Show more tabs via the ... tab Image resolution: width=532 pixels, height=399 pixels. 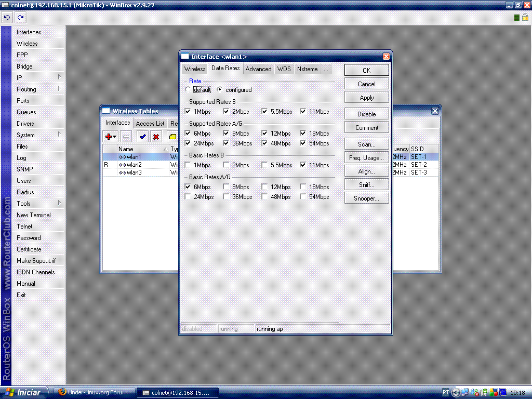[x=326, y=69]
